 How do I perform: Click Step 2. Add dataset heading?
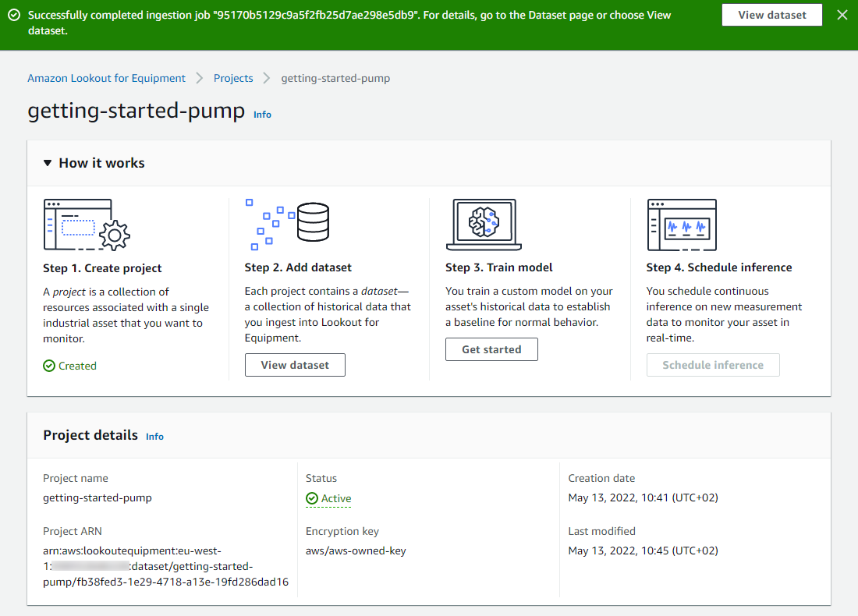(x=298, y=267)
